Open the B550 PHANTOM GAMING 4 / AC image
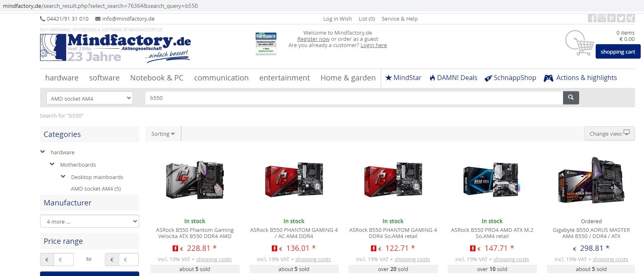This screenshot has width=644, height=276. click(x=294, y=180)
